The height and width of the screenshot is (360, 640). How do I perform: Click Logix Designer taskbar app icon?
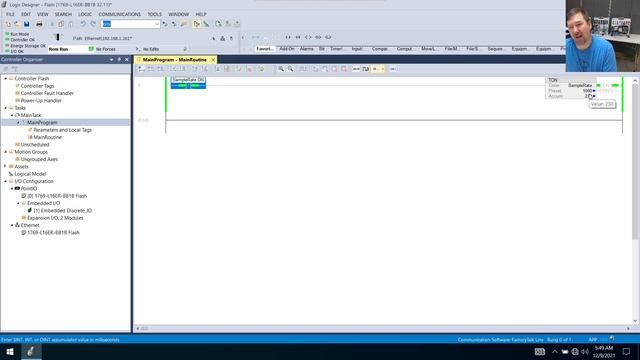[31, 351]
